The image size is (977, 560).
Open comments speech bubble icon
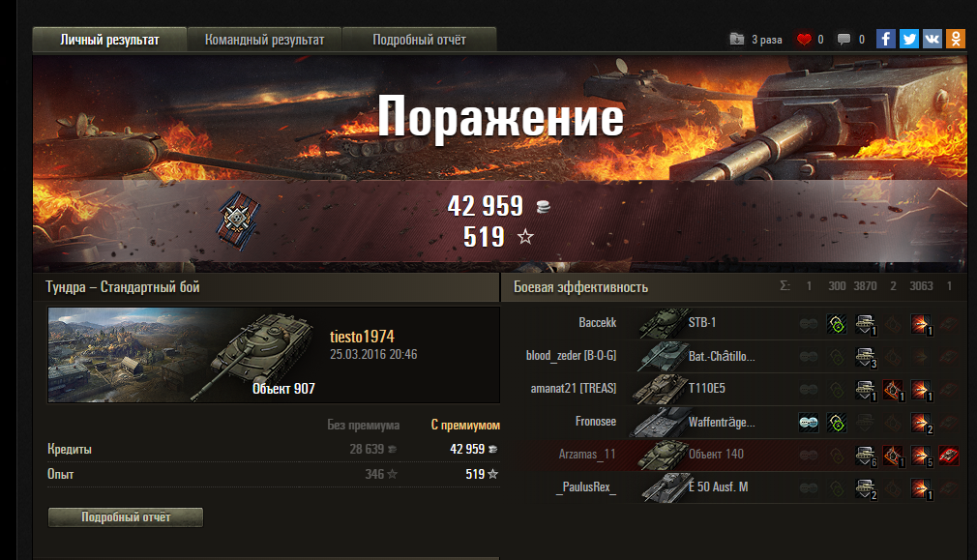(844, 40)
